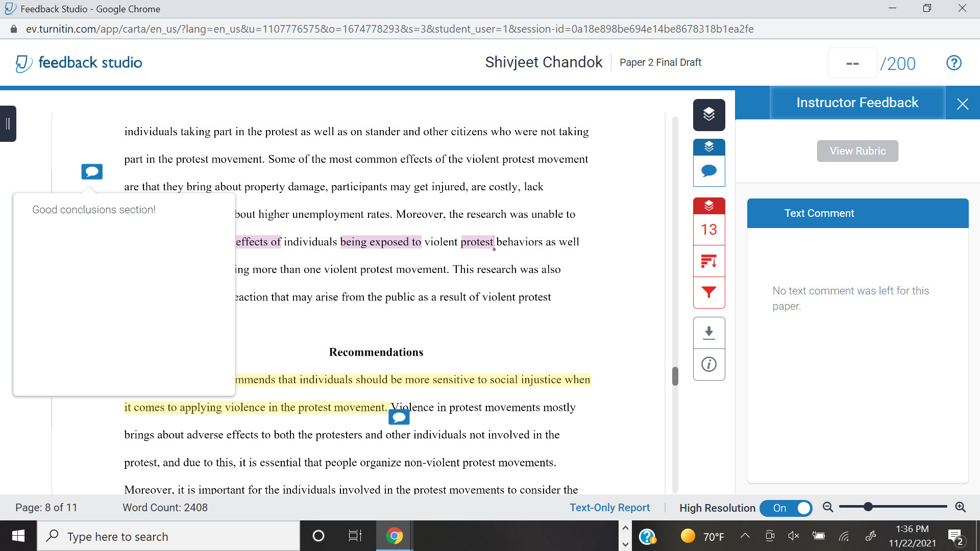
Task: Open the submission information icon
Action: click(709, 364)
